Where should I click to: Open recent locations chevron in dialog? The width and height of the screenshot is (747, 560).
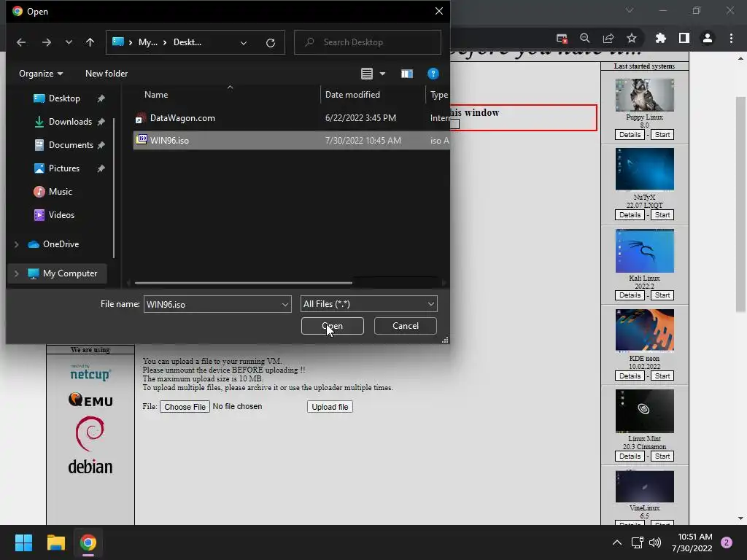[69, 42]
